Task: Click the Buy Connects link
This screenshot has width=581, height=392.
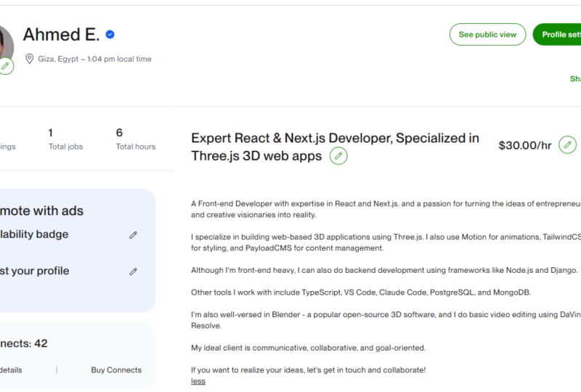Action: [x=116, y=369]
